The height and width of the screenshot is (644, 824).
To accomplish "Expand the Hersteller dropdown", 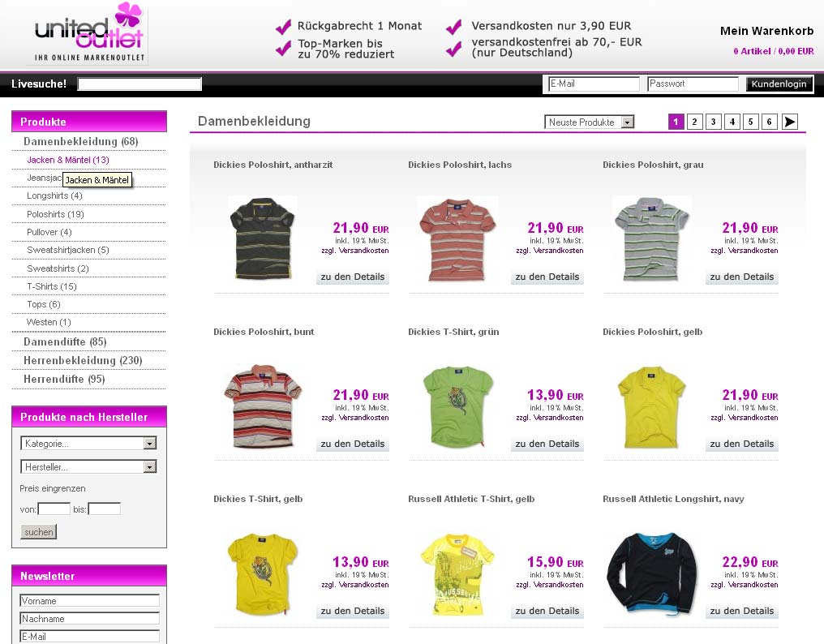I will [x=88, y=467].
